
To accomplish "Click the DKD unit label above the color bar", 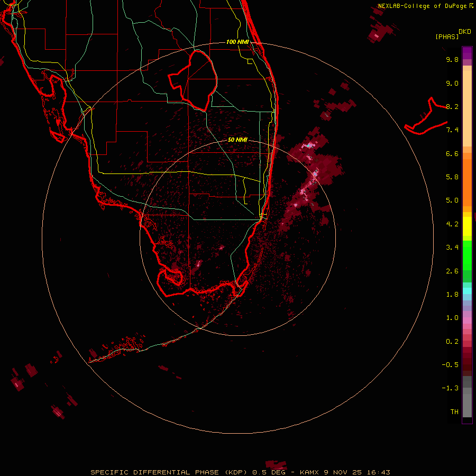I will (x=465, y=32).
